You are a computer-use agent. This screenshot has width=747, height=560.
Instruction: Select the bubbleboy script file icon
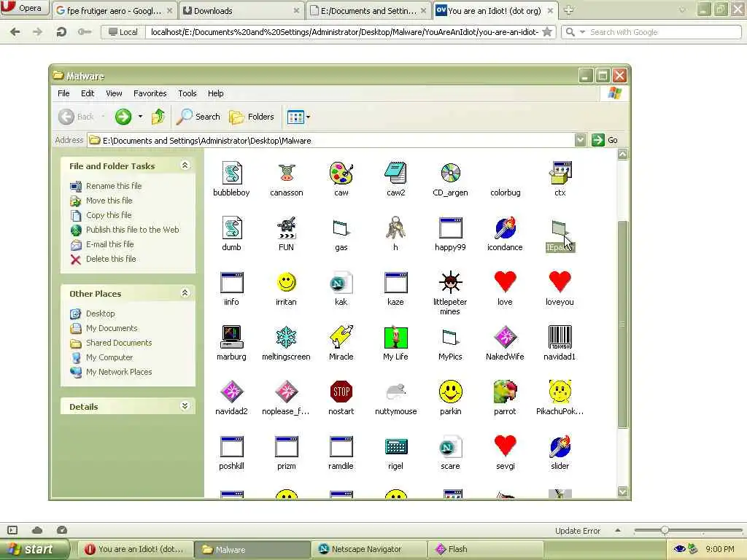(231, 174)
